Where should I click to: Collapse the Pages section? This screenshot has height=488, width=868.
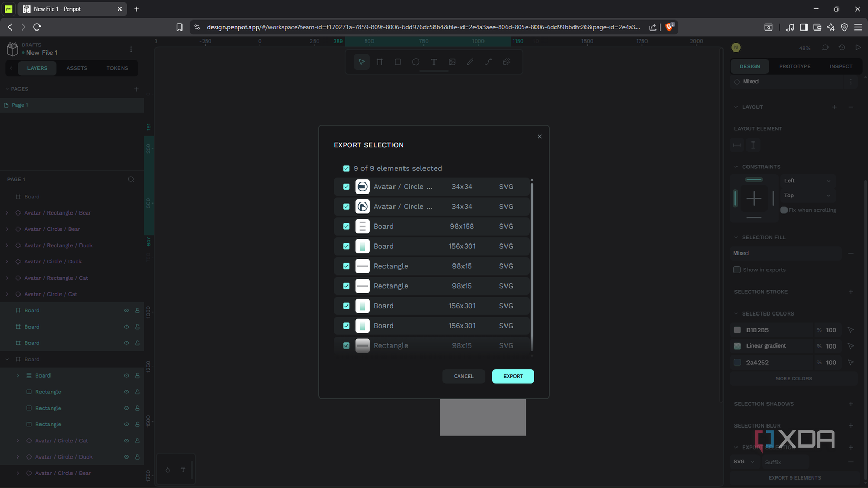[x=7, y=89]
